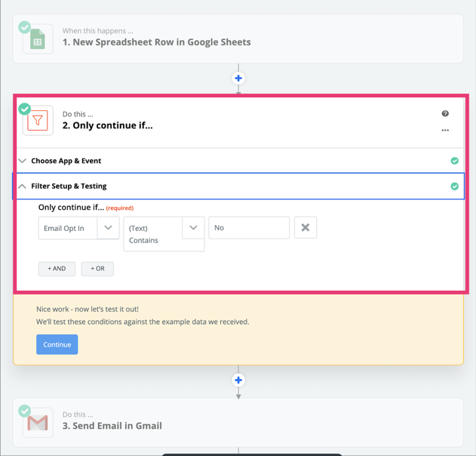Click the filter funnel icon in step 2
Viewport: 476px width, 456px height.
point(38,121)
